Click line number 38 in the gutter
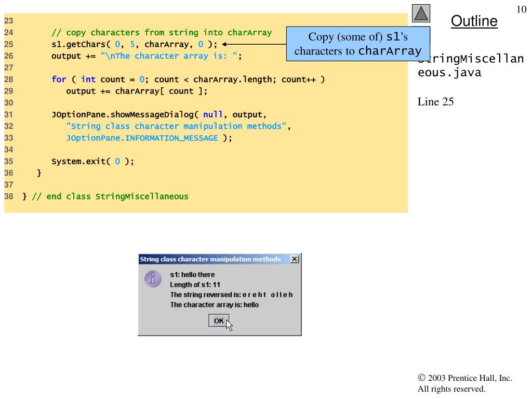The height and width of the screenshot is (399, 532). 9,196
